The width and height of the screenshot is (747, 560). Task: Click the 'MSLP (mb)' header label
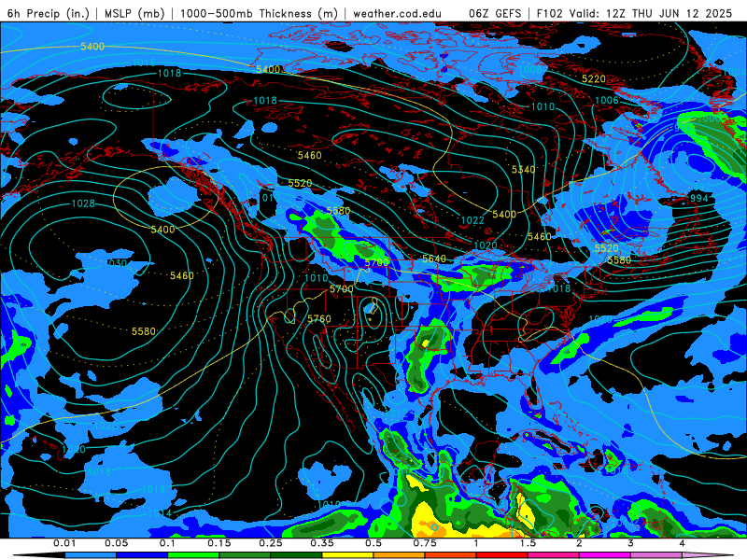pos(134,13)
